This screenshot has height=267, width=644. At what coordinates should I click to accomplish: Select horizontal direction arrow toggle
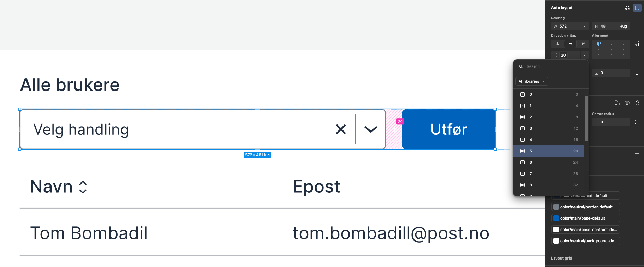(570, 44)
